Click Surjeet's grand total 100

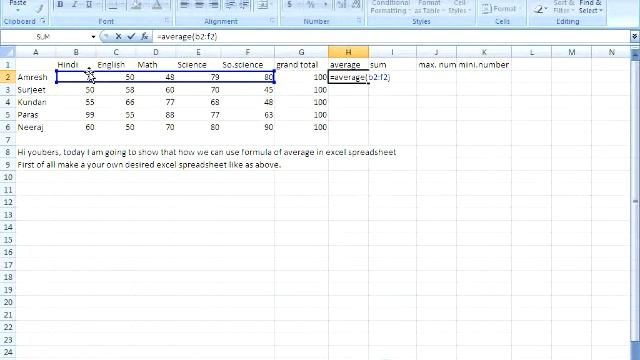[x=301, y=89]
